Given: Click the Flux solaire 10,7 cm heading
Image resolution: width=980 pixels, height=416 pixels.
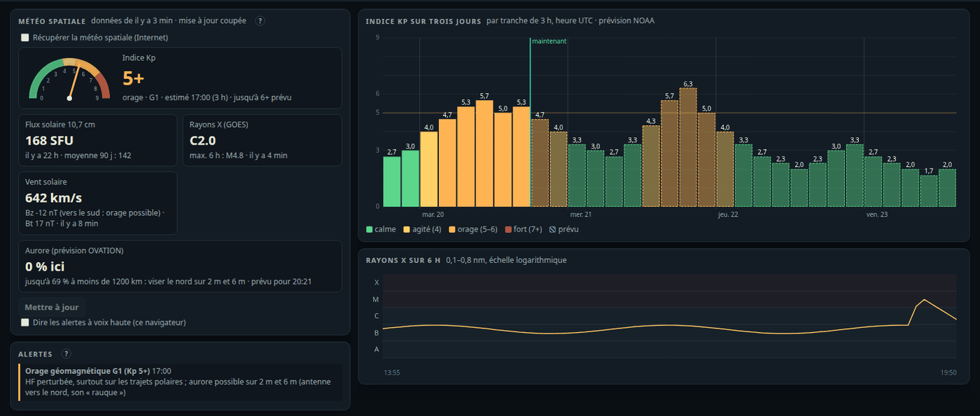Looking at the screenshot, I should pyautogui.click(x=60, y=124).
